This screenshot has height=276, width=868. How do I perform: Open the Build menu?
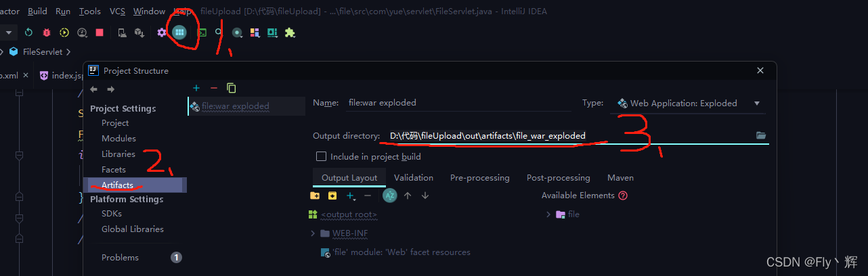(37, 11)
